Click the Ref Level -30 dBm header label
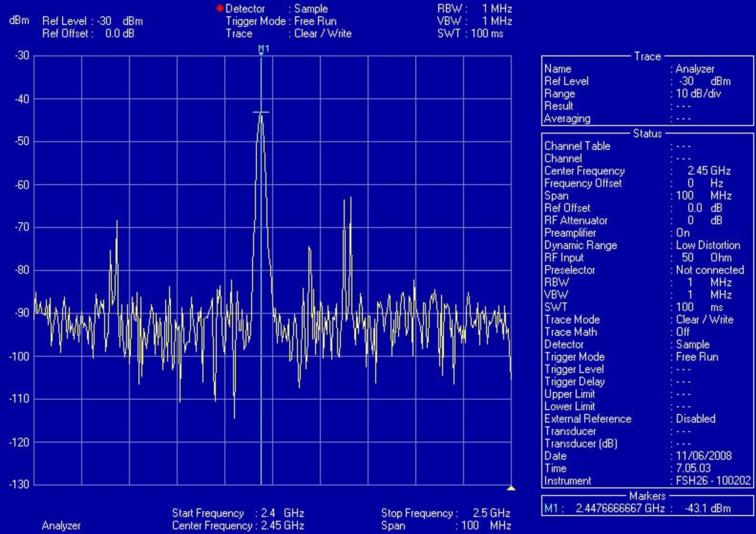 tap(93, 21)
